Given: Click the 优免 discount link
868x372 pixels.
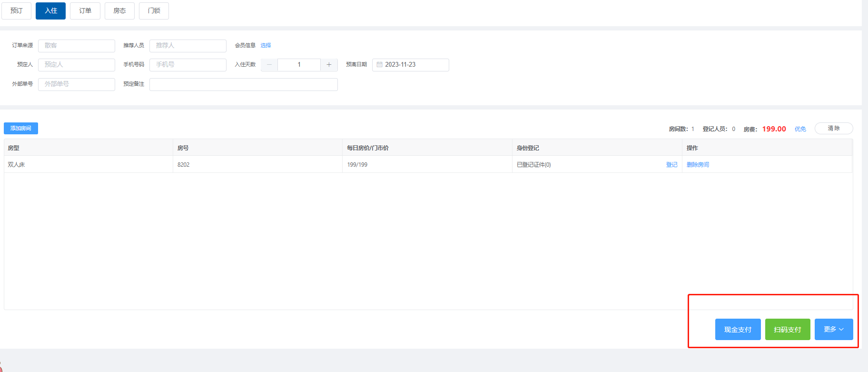Looking at the screenshot, I should click(x=800, y=129).
